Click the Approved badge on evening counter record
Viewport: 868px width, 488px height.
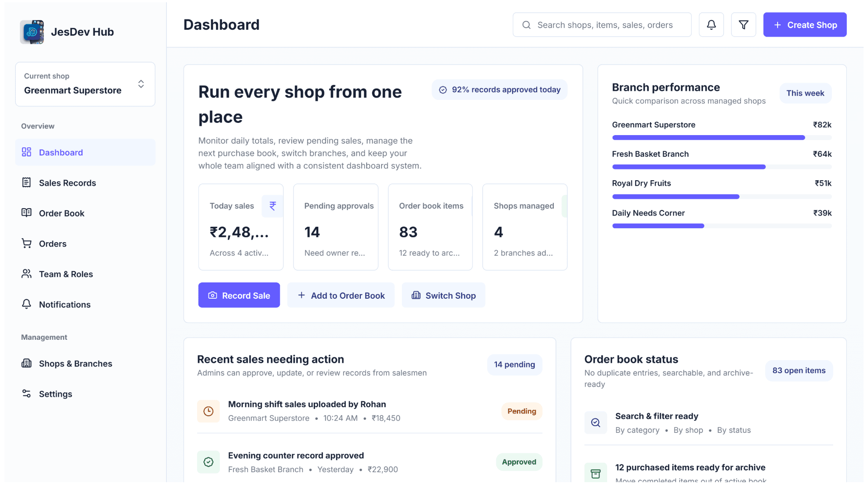pos(519,462)
